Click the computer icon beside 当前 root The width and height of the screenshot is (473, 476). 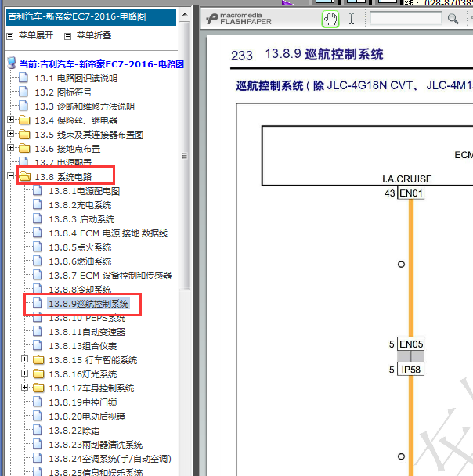[12, 63]
